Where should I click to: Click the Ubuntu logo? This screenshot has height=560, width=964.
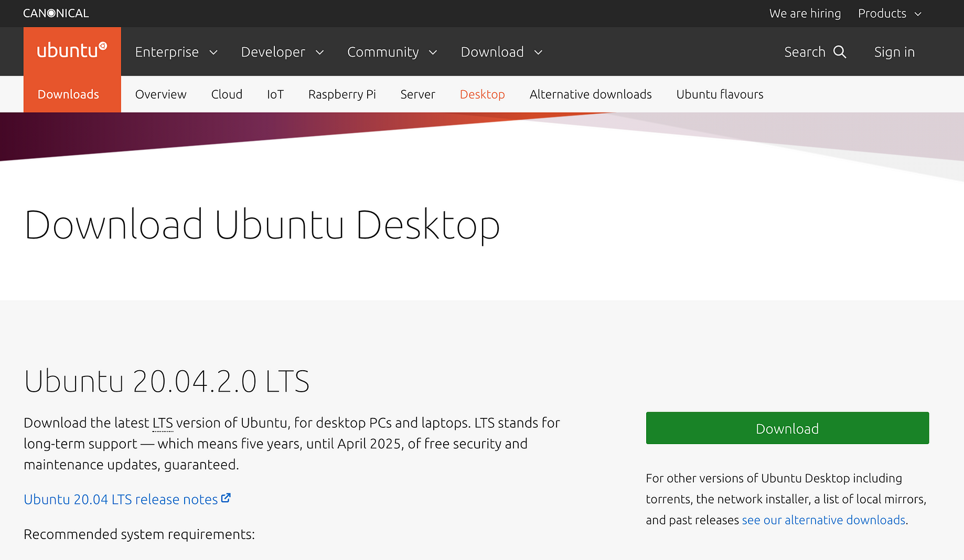72,51
